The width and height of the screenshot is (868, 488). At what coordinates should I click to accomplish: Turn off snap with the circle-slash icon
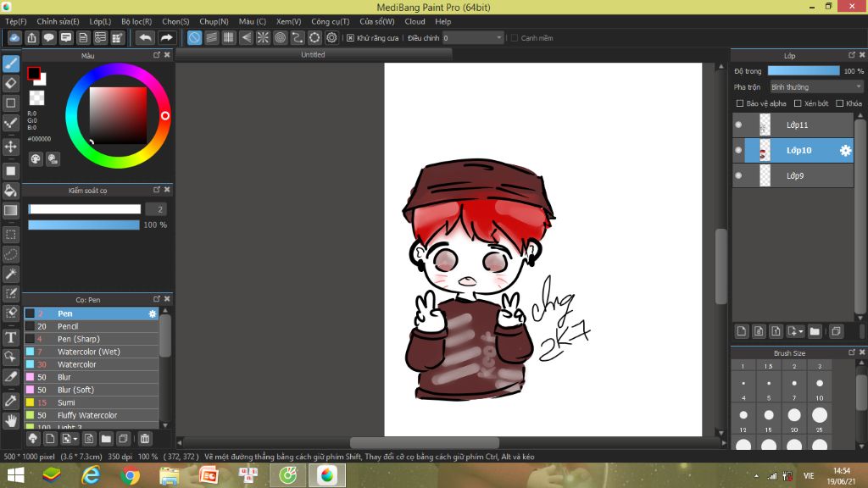point(194,37)
